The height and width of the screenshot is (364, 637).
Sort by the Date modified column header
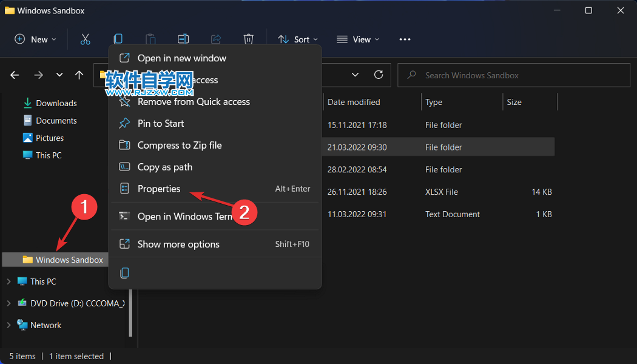354,102
